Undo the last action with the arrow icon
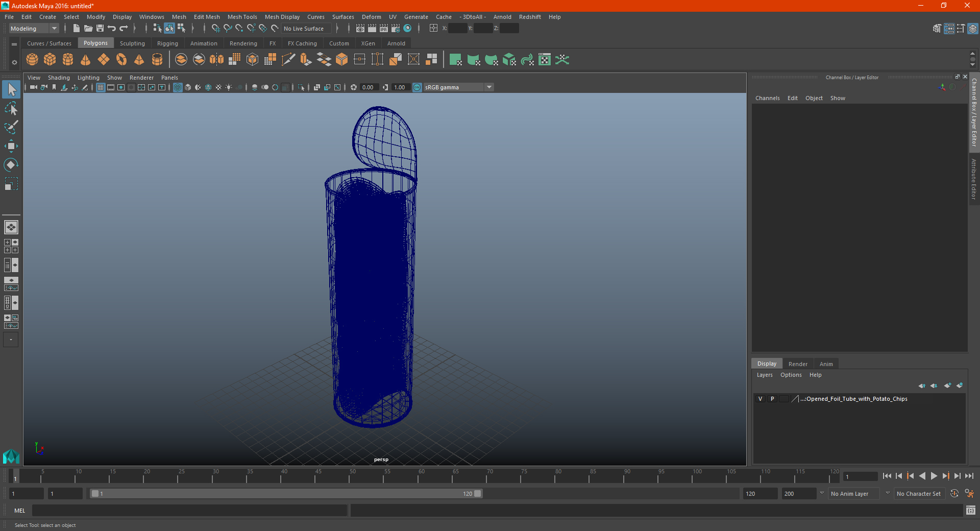Image resolution: width=980 pixels, height=531 pixels. (x=112, y=29)
